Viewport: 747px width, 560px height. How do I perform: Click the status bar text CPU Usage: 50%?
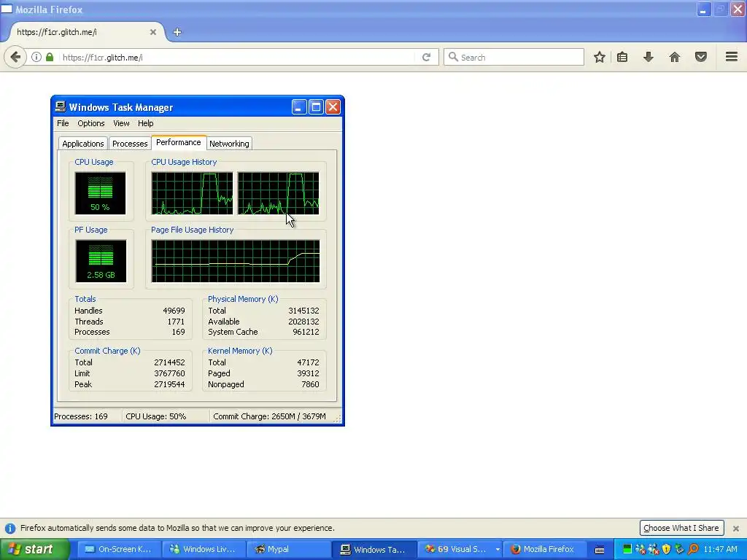coord(156,416)
